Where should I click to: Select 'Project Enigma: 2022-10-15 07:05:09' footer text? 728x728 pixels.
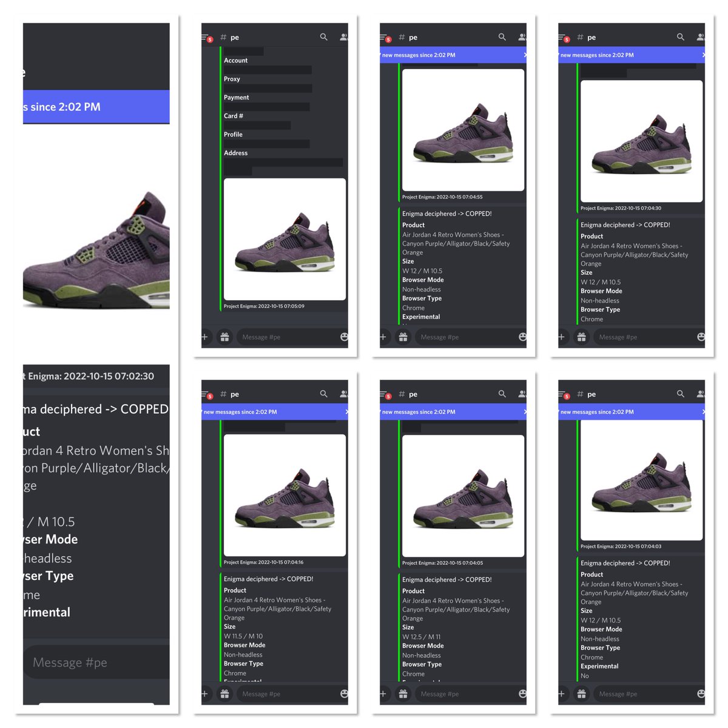tap(264, 306)
